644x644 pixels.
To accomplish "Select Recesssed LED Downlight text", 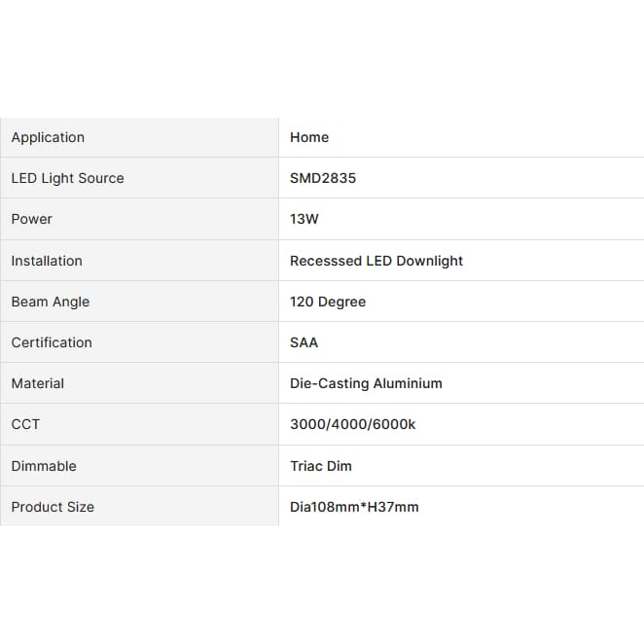I will pyautogui.click(x=376, y=261).
